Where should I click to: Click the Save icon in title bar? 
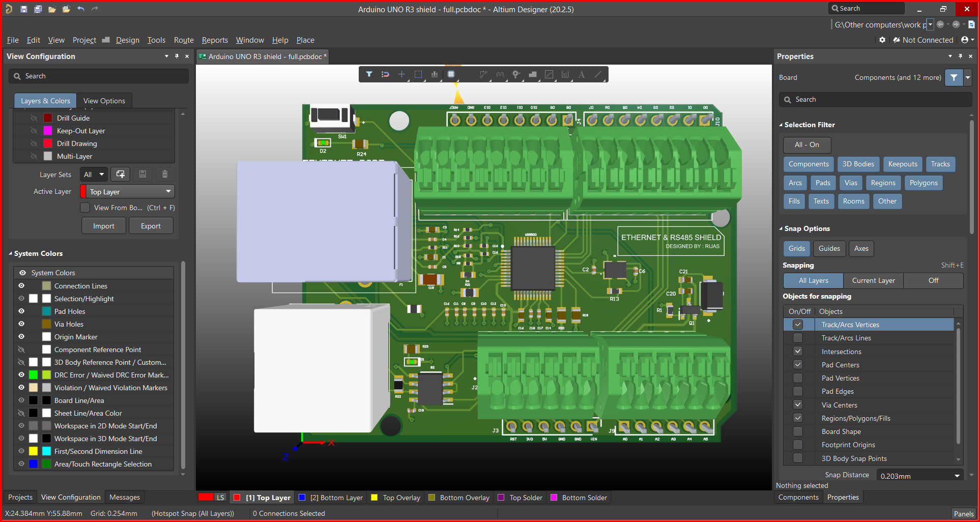pyautogui.click(x=23, y=9)
